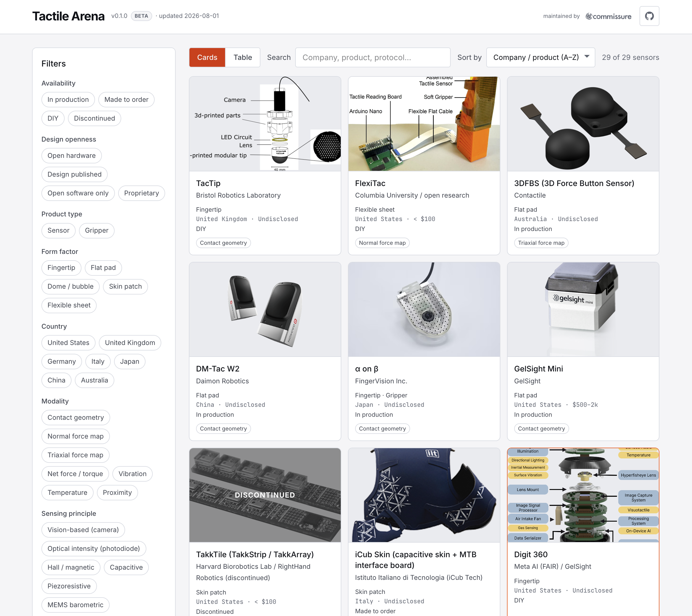Enable the Piezoresistive sensing filter
This screenshot has height=616, width=692.
(69, 586)
